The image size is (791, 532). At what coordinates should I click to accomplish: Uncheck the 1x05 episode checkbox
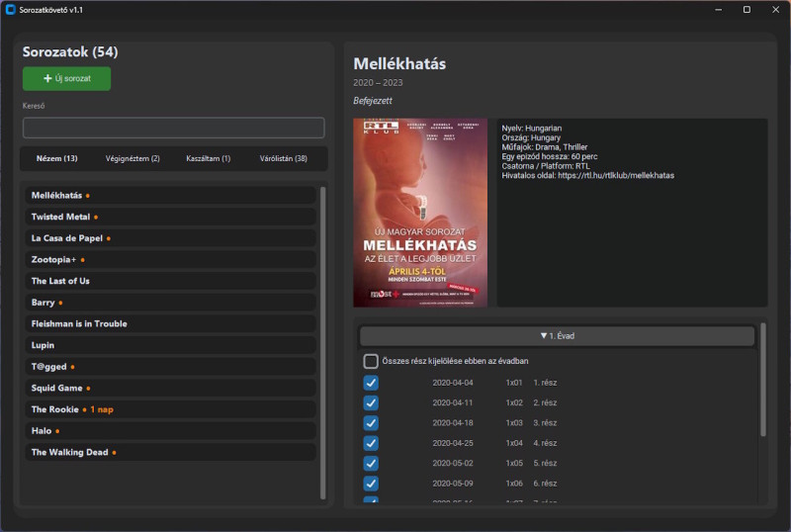(x=371, y=464)
